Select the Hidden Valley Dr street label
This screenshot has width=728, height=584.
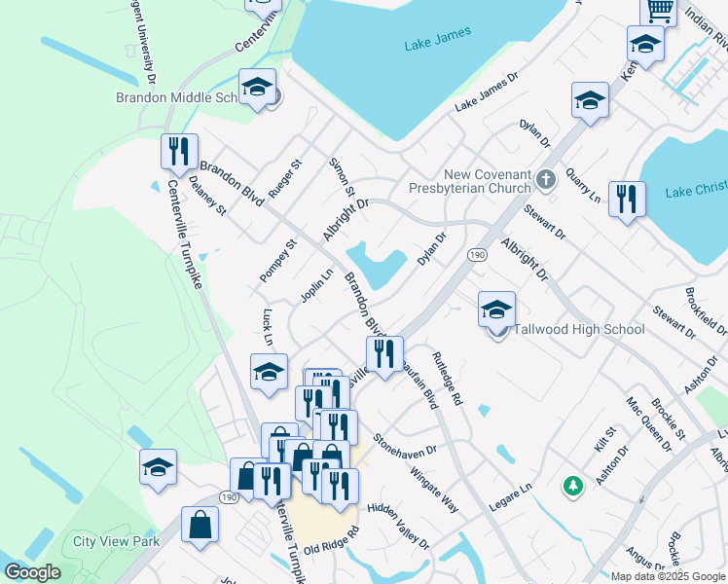point(399,527)
